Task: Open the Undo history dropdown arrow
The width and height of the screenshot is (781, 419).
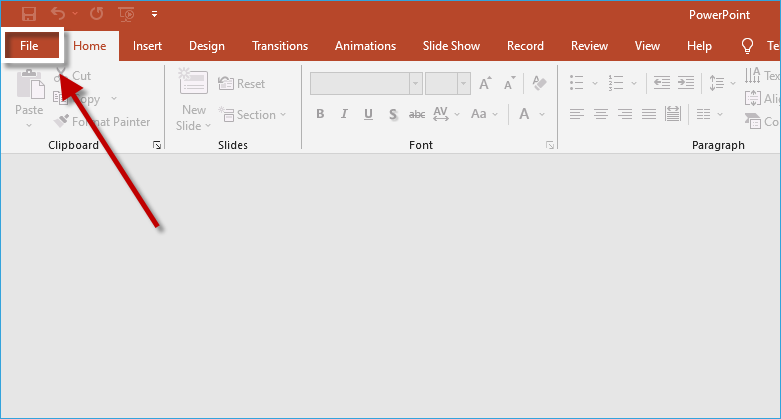Action: point(75,14)
